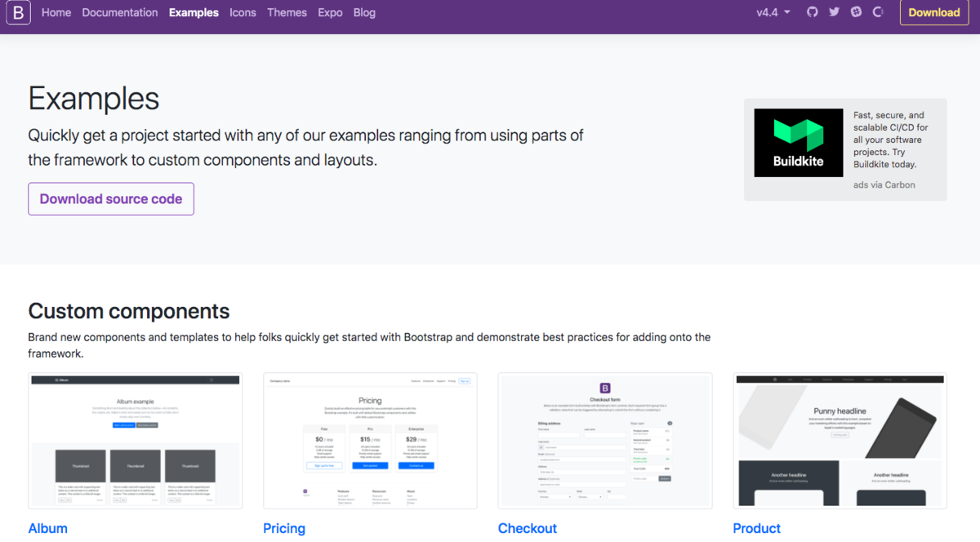Open the Open Collective icon
The width and height of the screenshot is (980, 542).
click(878, 12)
